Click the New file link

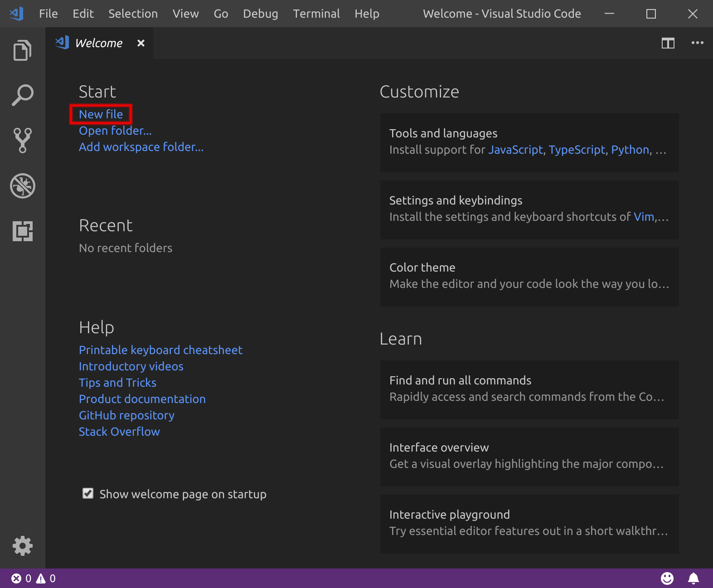(101, 114)
